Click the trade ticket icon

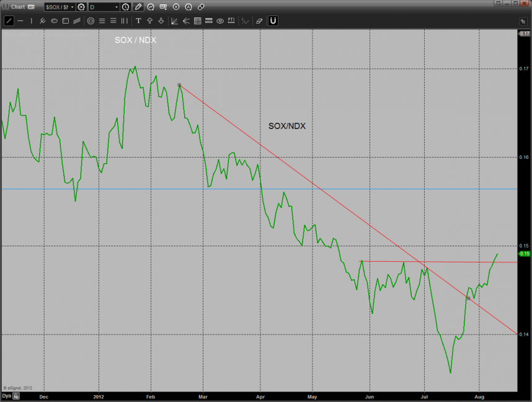pyautogui.click(x=201, y=7)
